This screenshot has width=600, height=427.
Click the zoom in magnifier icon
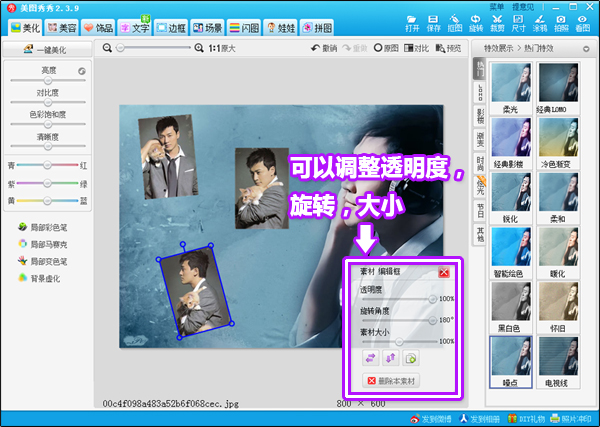pyautogui.click(x=200, y=48)
